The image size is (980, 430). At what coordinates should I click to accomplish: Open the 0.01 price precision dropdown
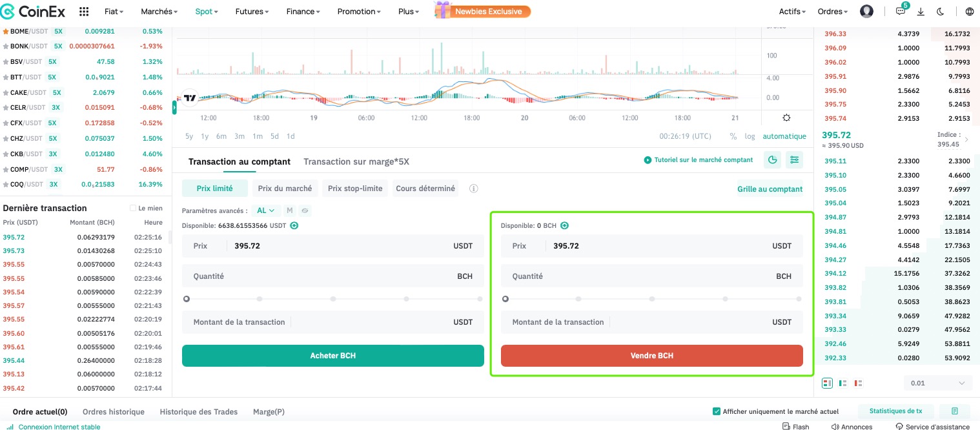pyautogui.click(x=937, y=383)
